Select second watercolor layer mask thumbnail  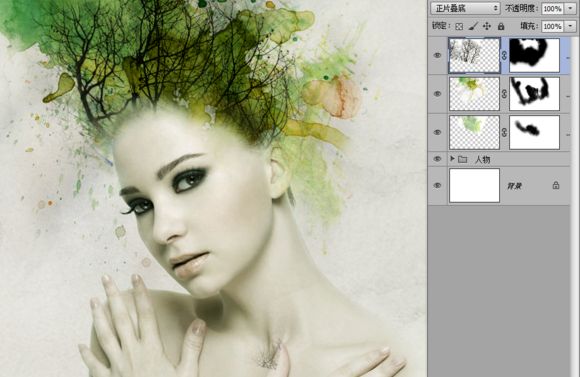535,94
